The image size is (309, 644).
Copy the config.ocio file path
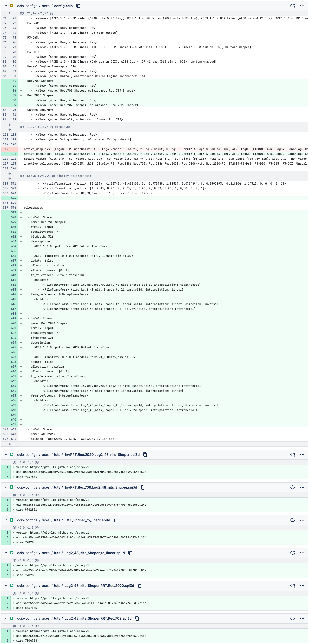78,6
